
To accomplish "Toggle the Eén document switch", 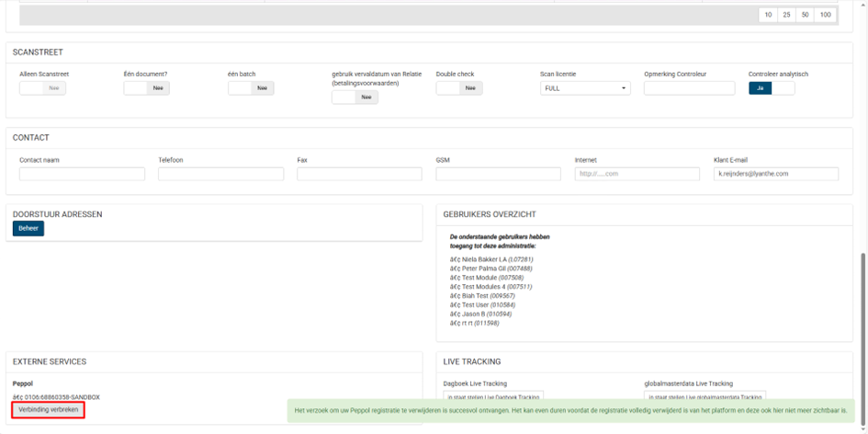I will tap(146, 88).
